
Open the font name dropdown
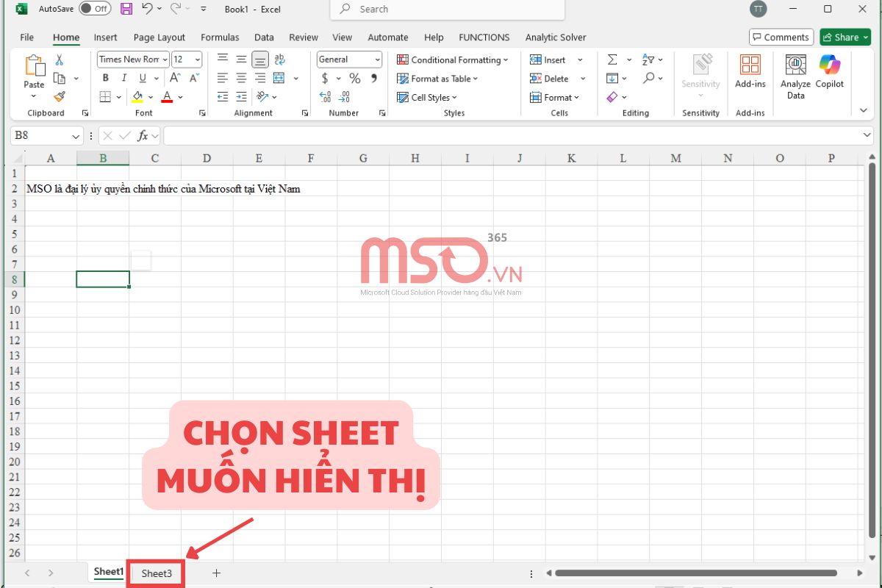[165, 60]
